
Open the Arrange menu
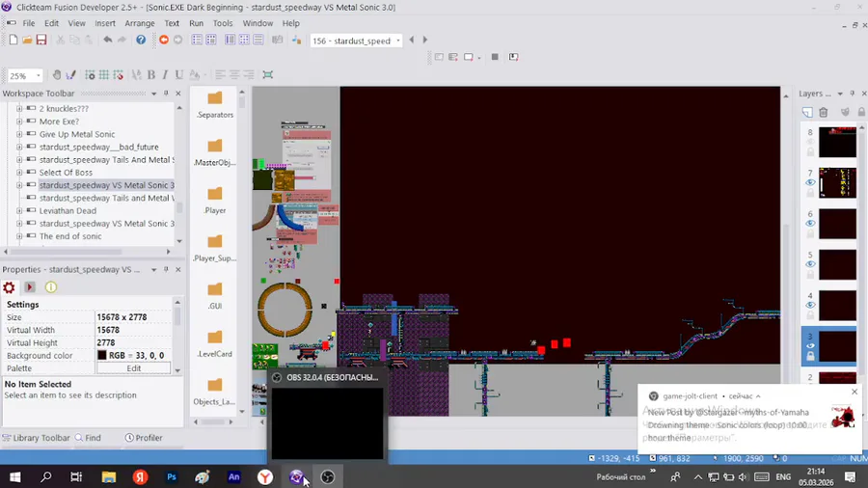(140, 23)
